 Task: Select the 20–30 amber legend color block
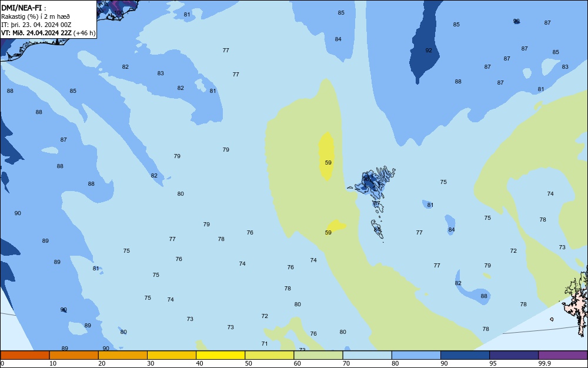click(x=123, y=355)
